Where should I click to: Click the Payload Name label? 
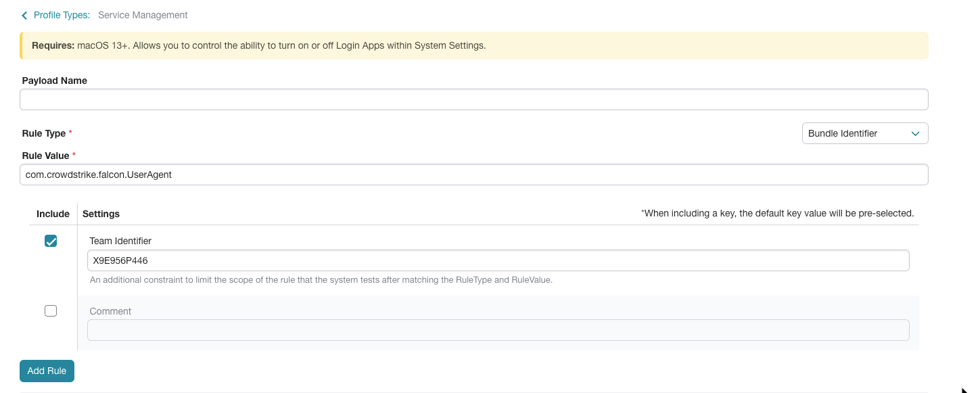(x=54, y=80)
